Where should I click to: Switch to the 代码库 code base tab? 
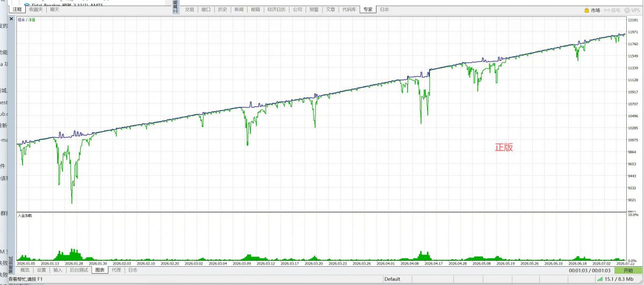[349, 10]
